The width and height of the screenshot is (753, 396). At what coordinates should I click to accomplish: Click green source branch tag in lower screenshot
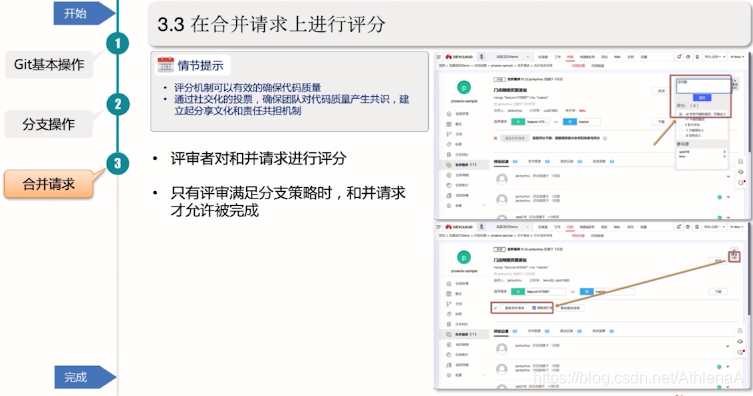(518, 291)
